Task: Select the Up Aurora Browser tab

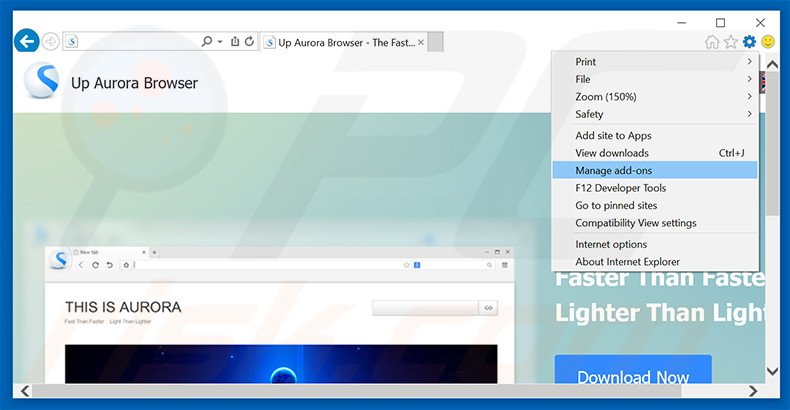Action: pyautogui.click(x=344, y=42)
